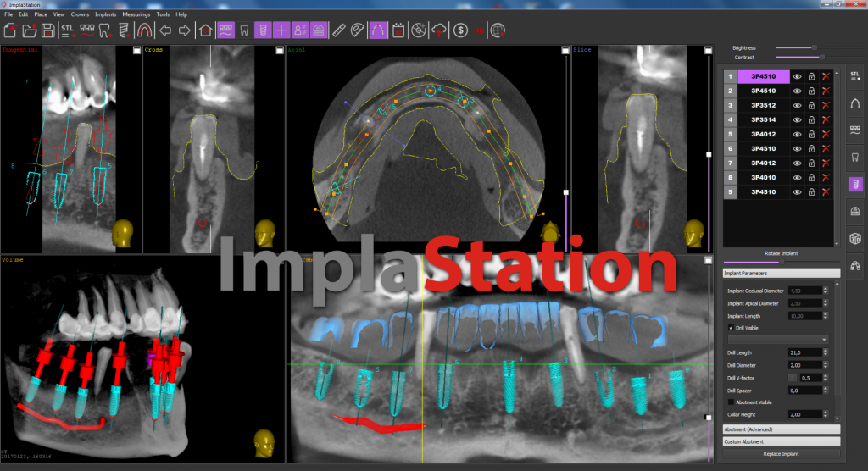The height and width of the screenshot is (471, 868).
Task: Select the ruler measuring tool
Action: pos(339,30)
